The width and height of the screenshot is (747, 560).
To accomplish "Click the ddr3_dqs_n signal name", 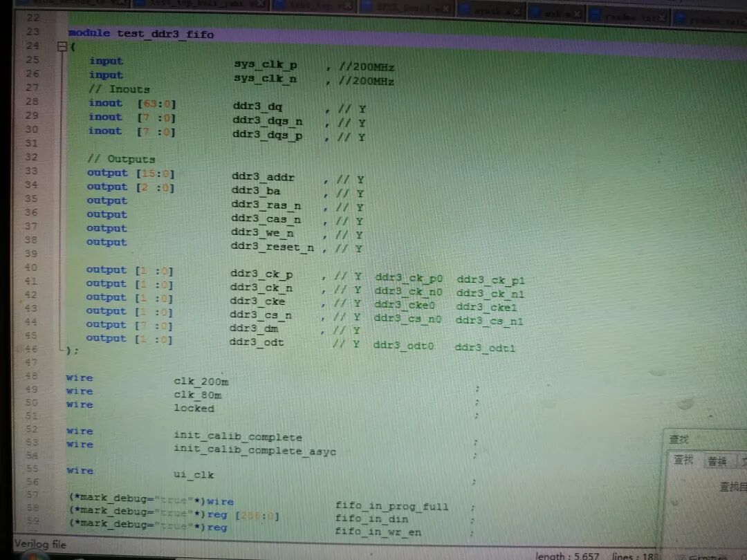I will click(x=267, y=120).
